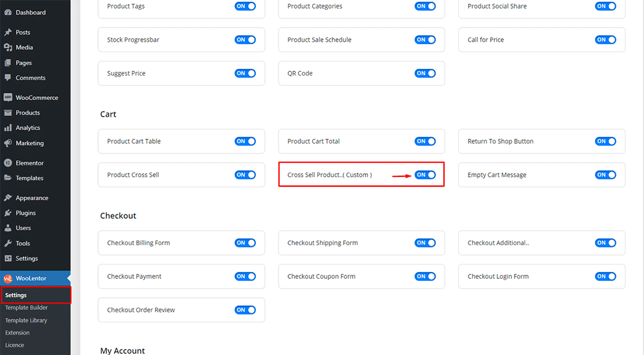The height and width of the screenshot is (355, 644).
Task: Toggle the QR Code feature off
Action: [425, 72]
